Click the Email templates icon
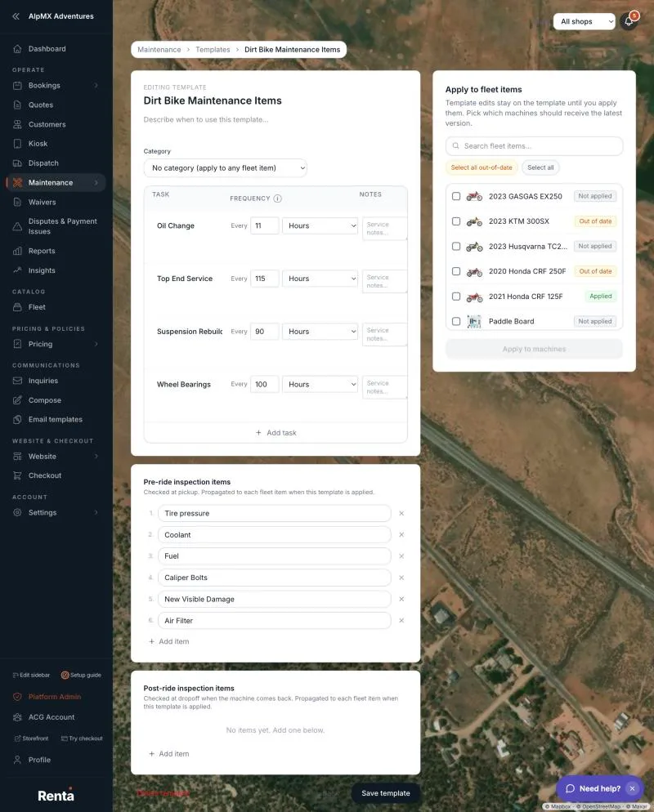 17,419
